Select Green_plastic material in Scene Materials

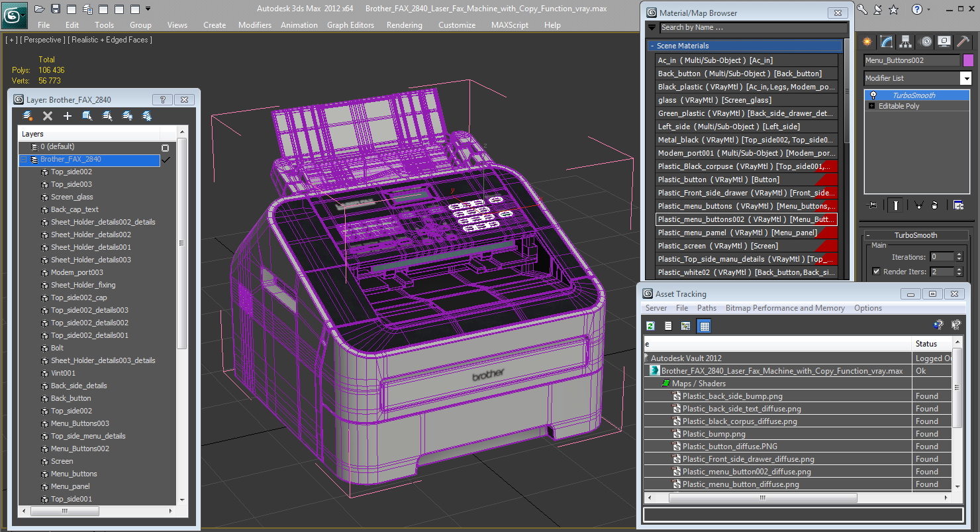pyautogui.click(x=746, y=113)
